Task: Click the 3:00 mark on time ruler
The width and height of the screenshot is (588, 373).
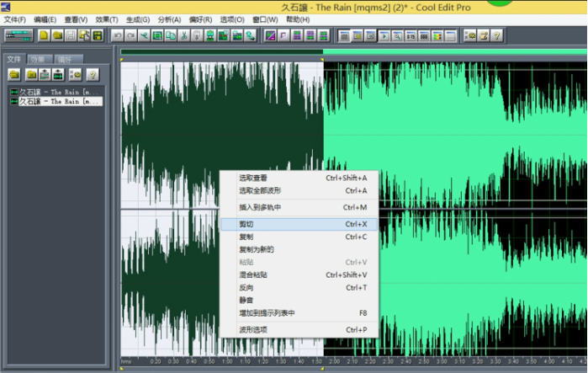Action: pyautogui.click(x=442, y=361)
